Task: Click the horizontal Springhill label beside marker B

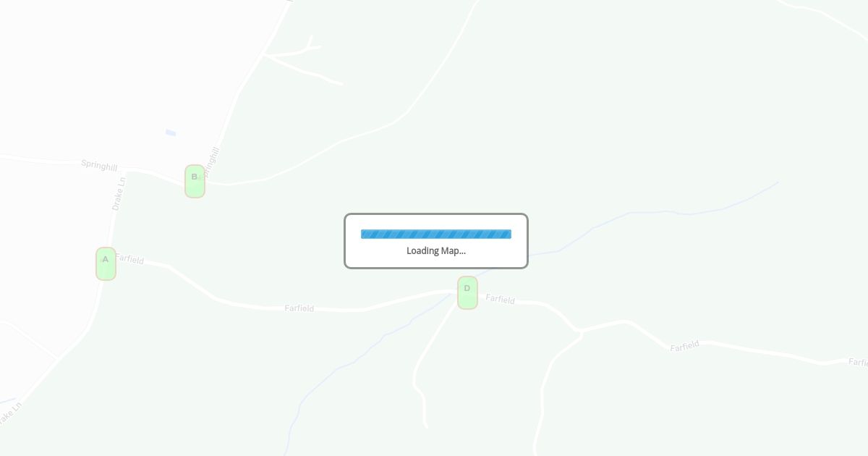Action: click(x=99, y=165)
